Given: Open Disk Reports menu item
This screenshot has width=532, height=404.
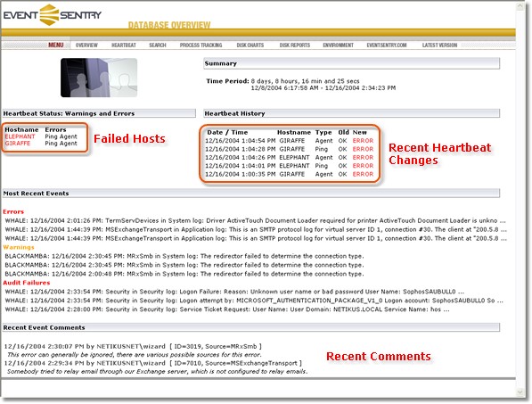Looking at the screenshot, I should tap(295, 45).
